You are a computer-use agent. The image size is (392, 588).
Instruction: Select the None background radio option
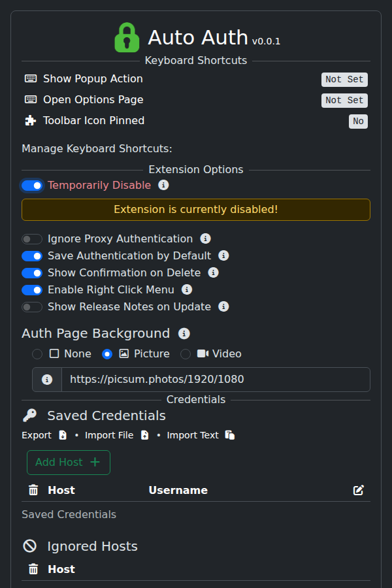point(37,354)
